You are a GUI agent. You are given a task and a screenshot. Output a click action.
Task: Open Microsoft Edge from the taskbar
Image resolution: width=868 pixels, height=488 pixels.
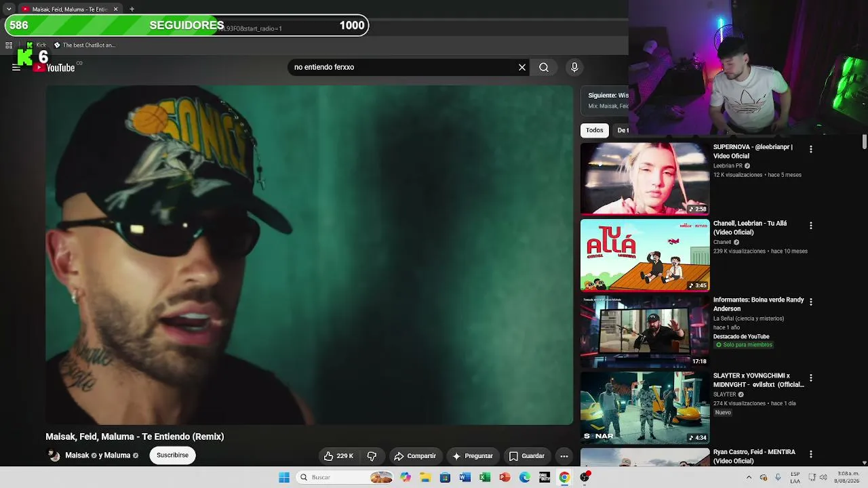[x=525, y=477]
